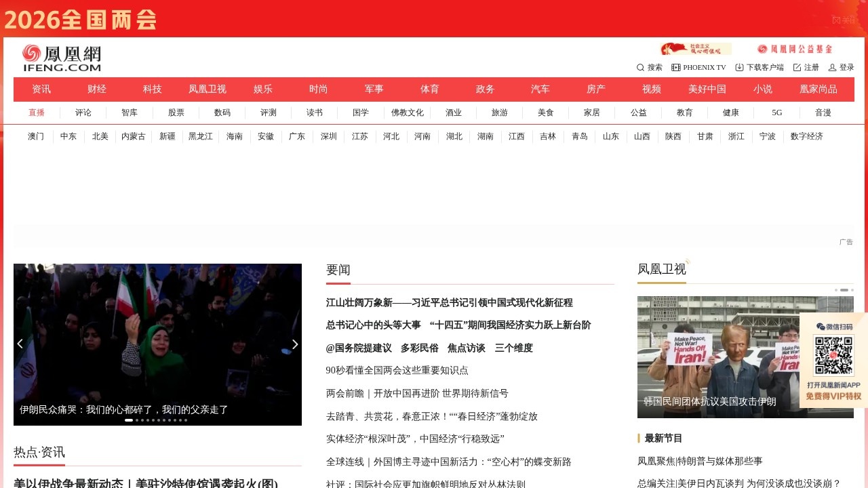Open the 澳门 region link
The width and height of the screenshot is (868, 488).
click(x=35, y=136)
